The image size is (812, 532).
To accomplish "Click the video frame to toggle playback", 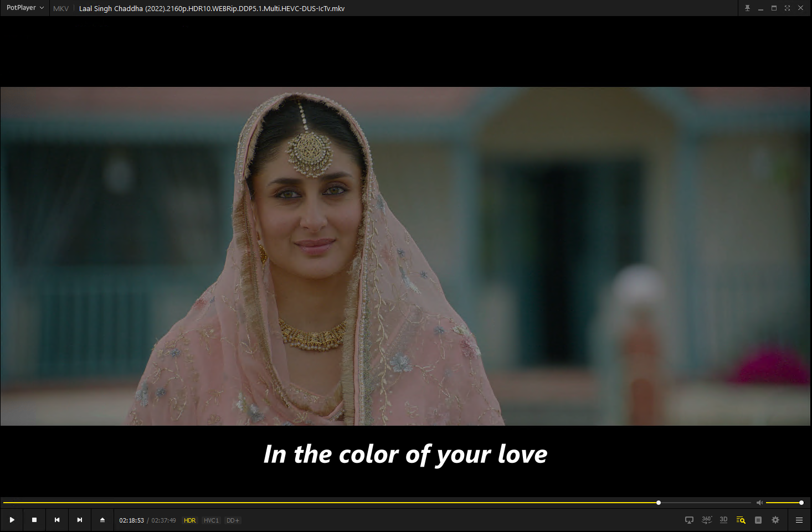I will 405,256.
